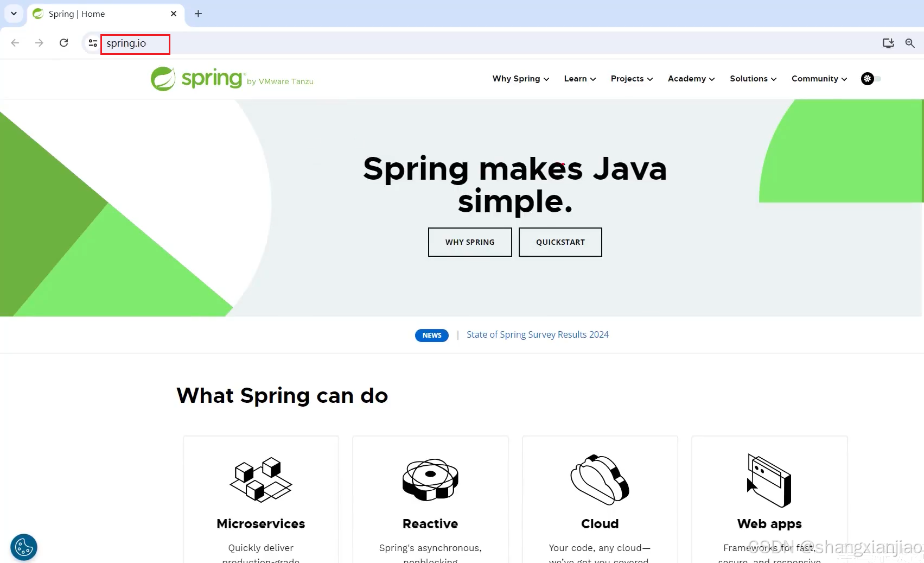Expand the Learn menu

(580, 79)
